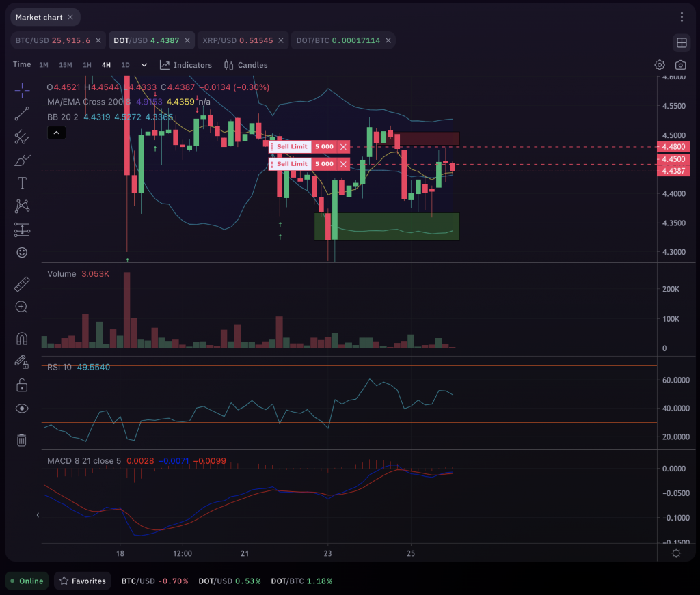Close the XRP/USD tab
700x595 pixels.
pyautogui.click(x=281, y=40)
